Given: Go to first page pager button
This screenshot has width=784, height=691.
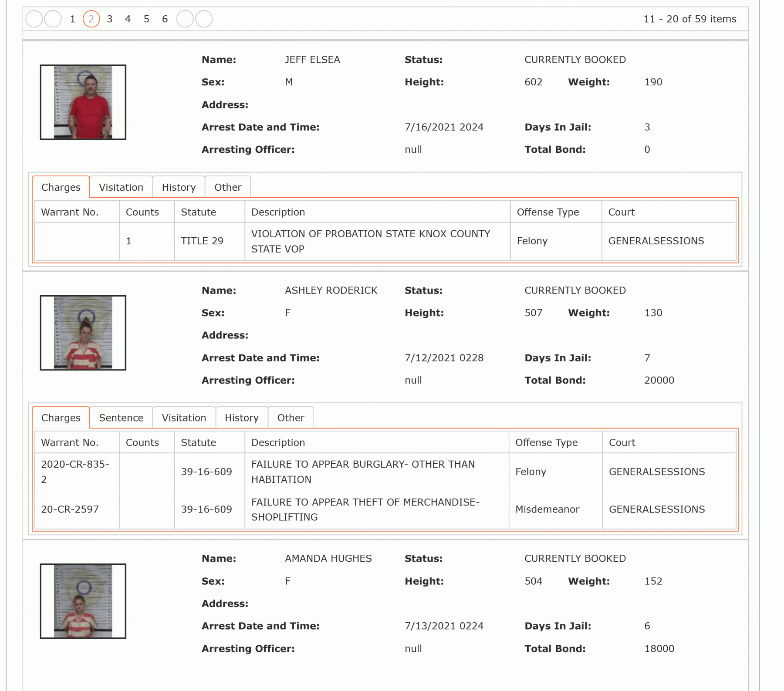Looking at the screenshot, I should [34, 19].
